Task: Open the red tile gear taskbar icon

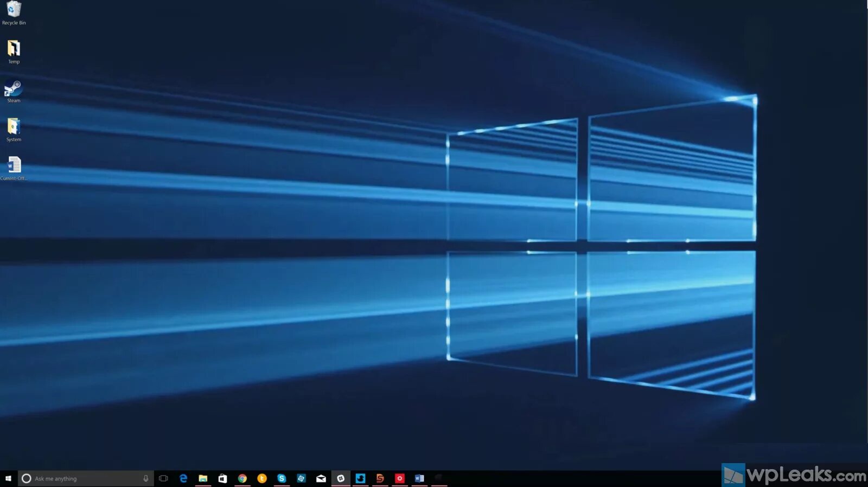Action: click(400, 478)
